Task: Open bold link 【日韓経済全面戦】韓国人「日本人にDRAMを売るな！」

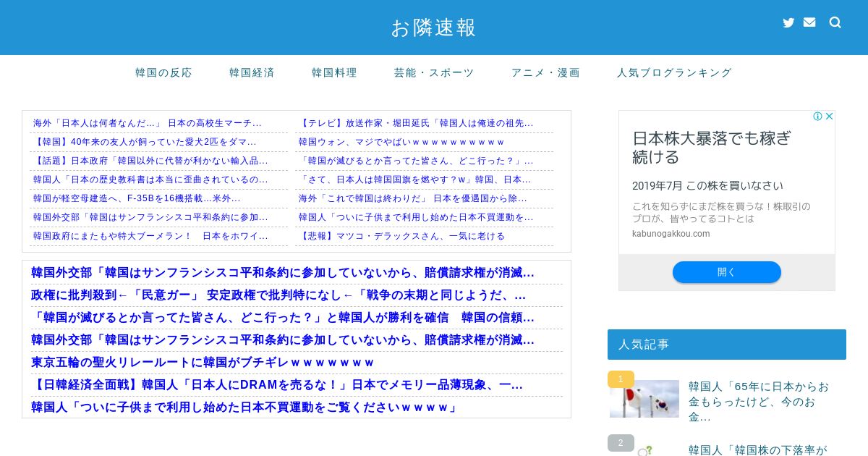Action: 277,385
